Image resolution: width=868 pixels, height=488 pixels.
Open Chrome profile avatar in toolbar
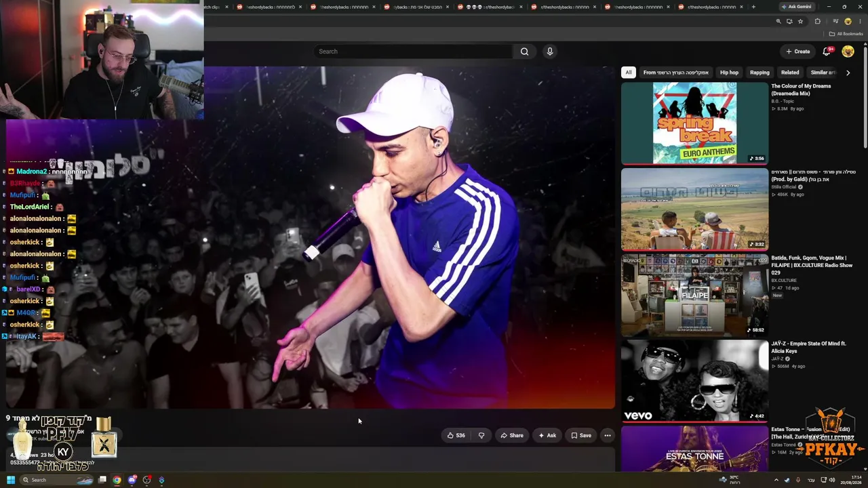848,22
